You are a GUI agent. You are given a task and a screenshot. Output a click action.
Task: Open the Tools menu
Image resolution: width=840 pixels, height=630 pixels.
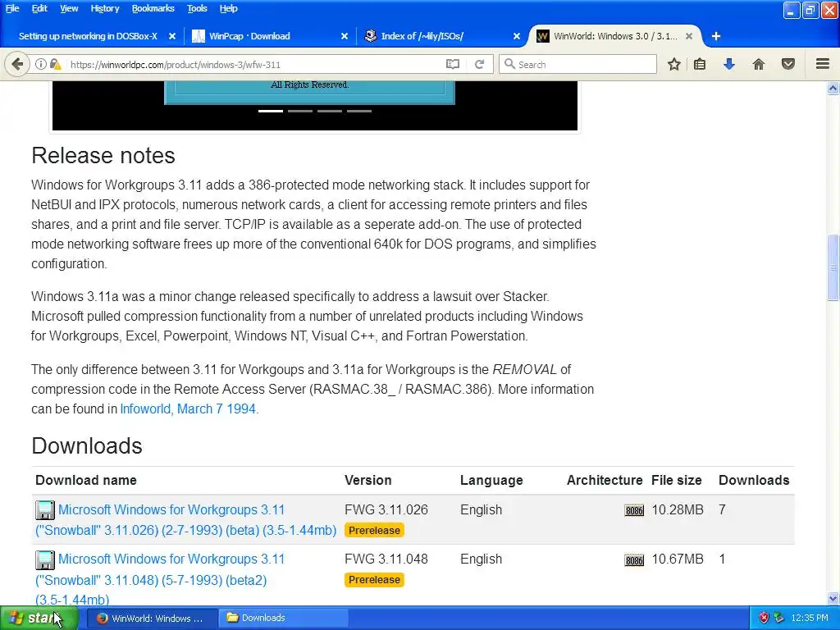point(197,8)
